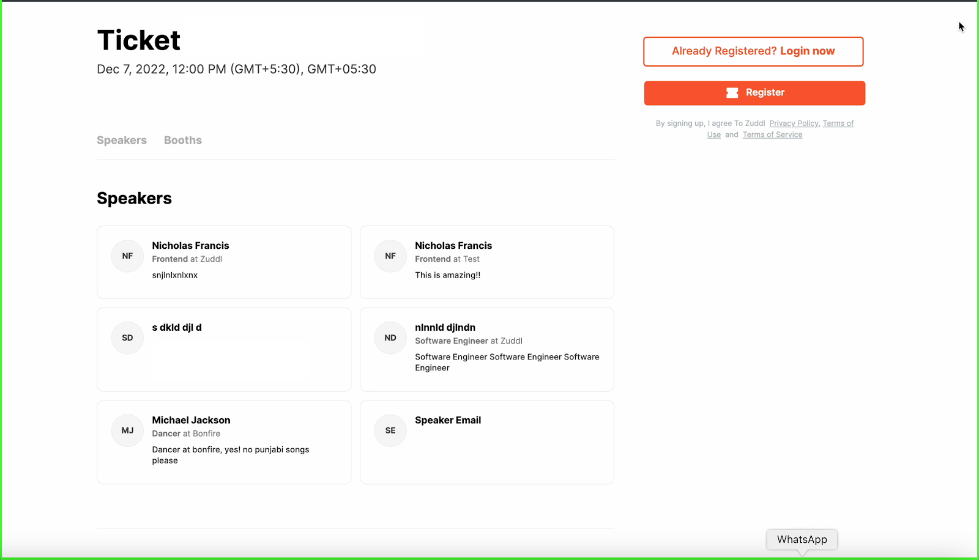Open Michael Jackson's speaker card
Viewport: 979px width, 560px height.
[x=223, y=441]
